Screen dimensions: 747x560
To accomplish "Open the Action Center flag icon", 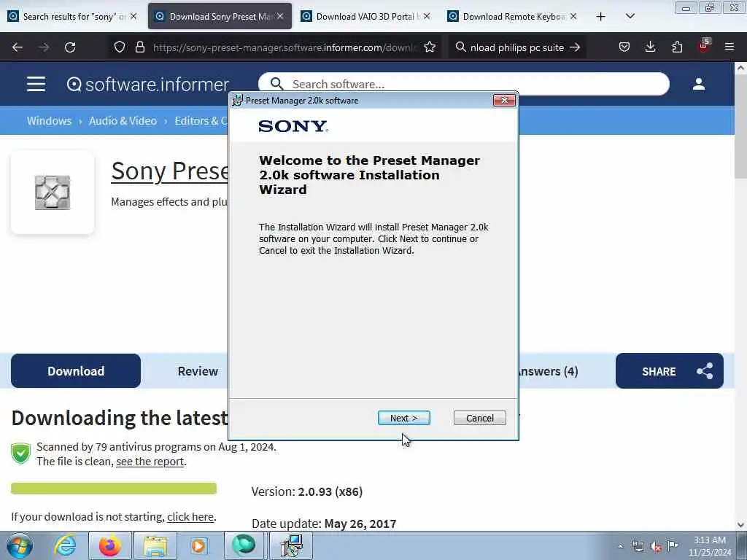I will (673, 545).
